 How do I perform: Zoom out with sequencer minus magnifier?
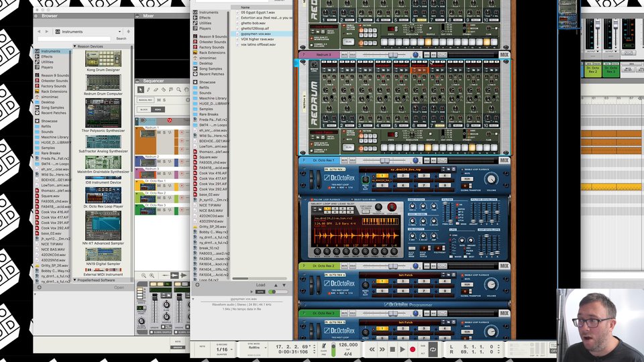point(144,276)
